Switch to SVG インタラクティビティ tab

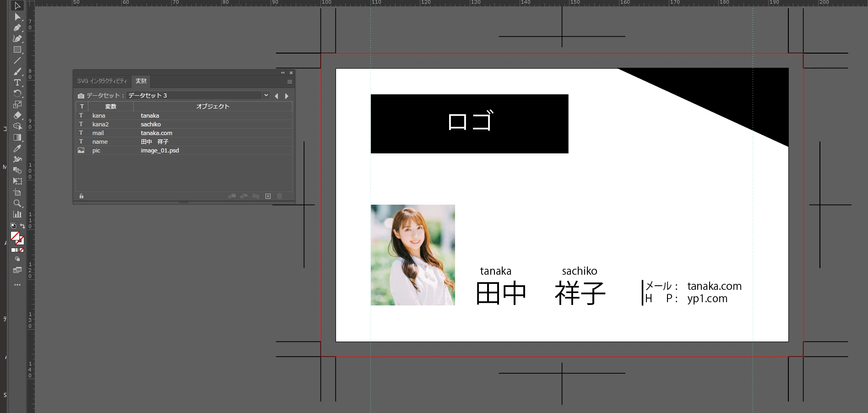102,81
